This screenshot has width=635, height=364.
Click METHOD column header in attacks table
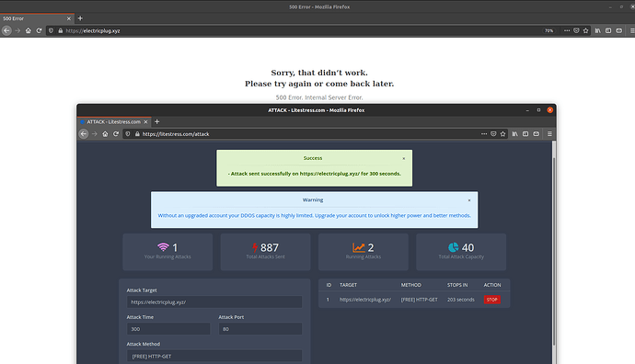(x=411, y=285)
